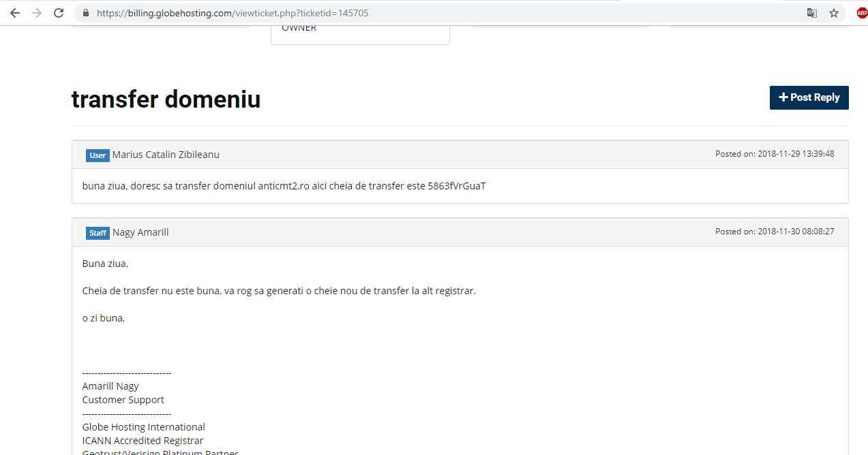The width and height of the screenshot is (868, 455).
Task: Open the translate page icon
Action: click(812, 13)
